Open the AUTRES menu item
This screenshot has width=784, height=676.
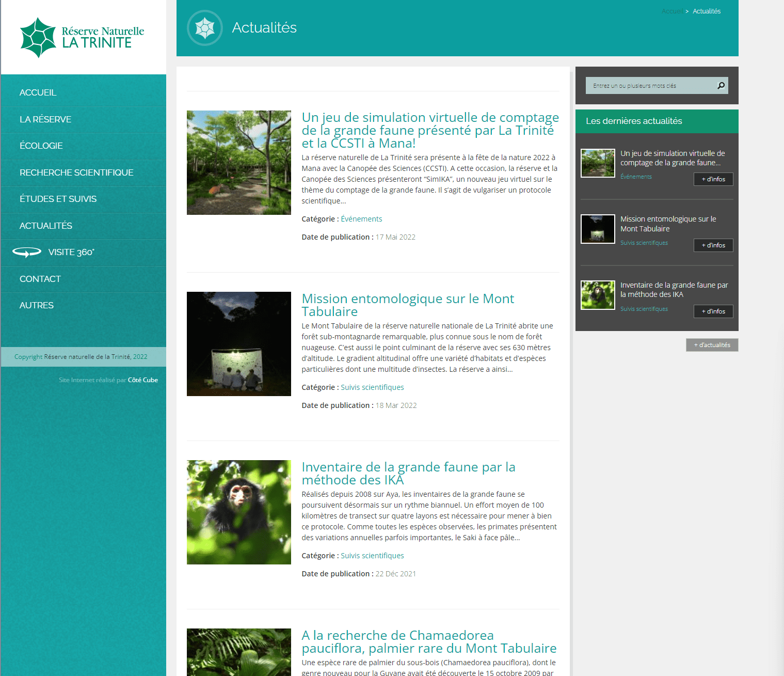coord(37,305)
